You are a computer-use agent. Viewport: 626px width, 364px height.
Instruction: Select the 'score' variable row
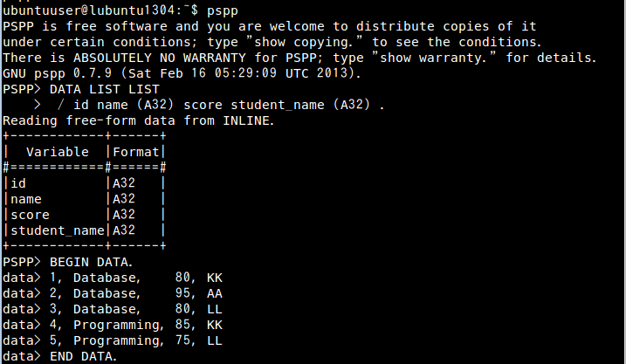tap(84, 215)
